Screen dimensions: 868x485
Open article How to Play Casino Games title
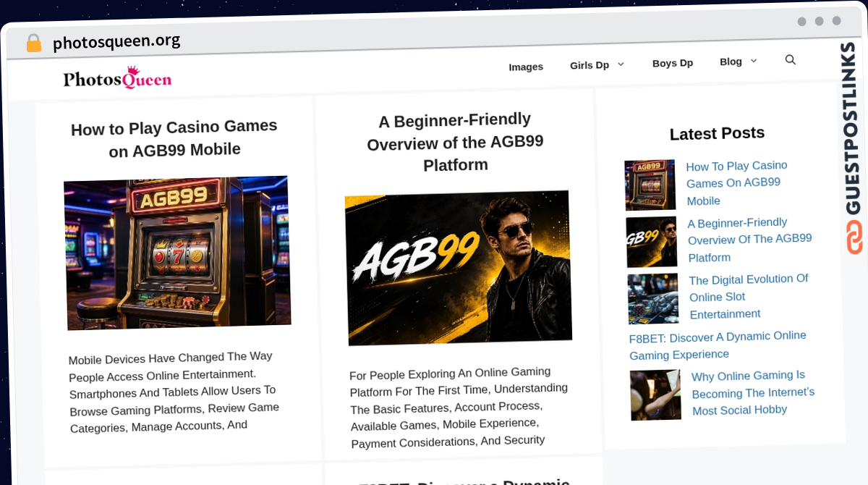(x=174, y=138)
